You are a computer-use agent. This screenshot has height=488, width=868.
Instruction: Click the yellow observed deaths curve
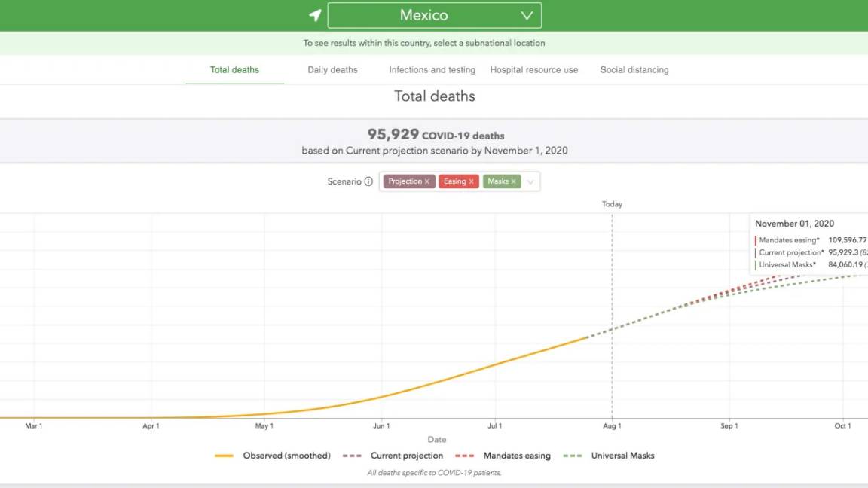point(452,379)
